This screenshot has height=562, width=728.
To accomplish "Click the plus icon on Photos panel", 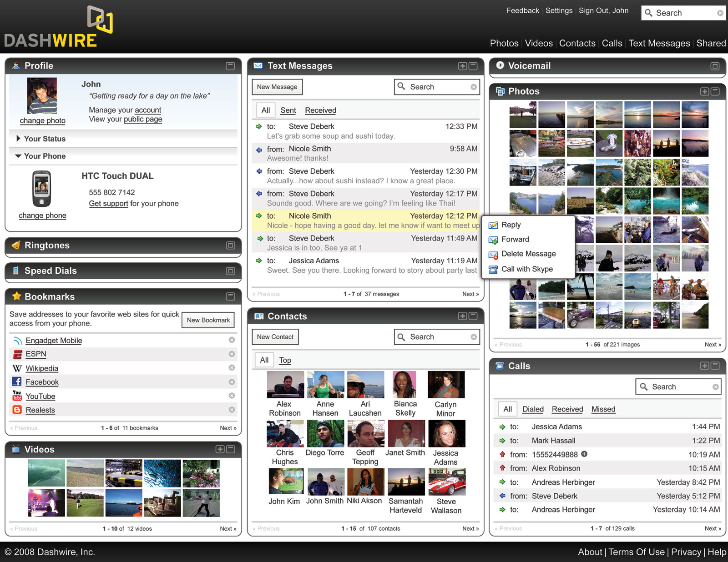I will (704, 91).
